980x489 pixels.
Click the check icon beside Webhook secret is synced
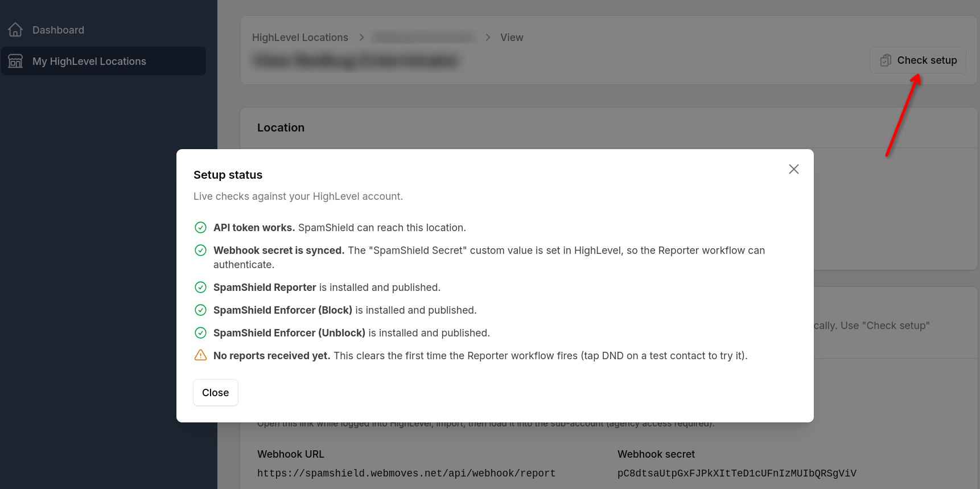click(200, 250)
